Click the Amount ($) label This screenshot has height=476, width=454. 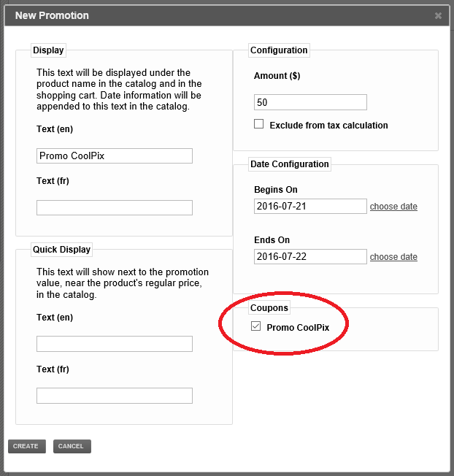point(277,76)
